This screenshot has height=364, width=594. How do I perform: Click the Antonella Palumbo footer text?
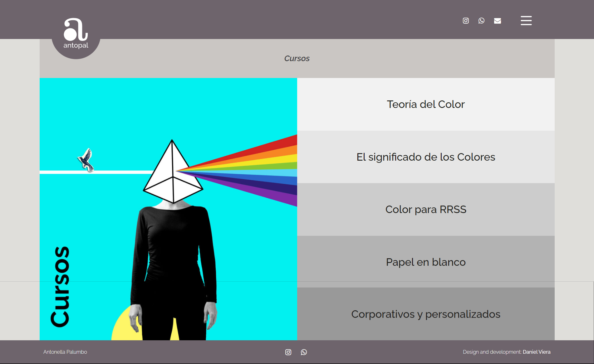click(65, 352)
